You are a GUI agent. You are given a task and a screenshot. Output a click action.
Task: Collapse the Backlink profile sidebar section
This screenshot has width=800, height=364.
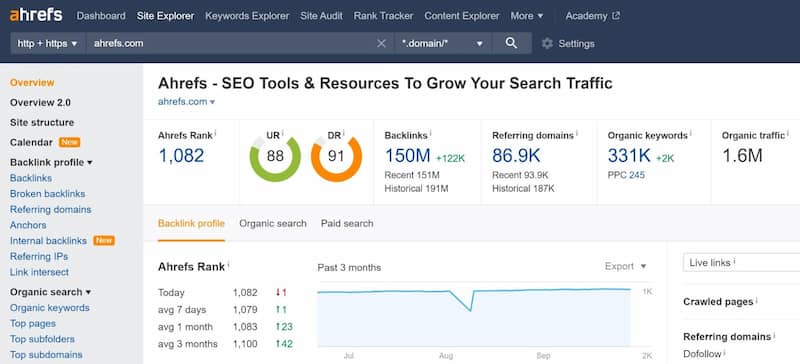coord(51,162)
